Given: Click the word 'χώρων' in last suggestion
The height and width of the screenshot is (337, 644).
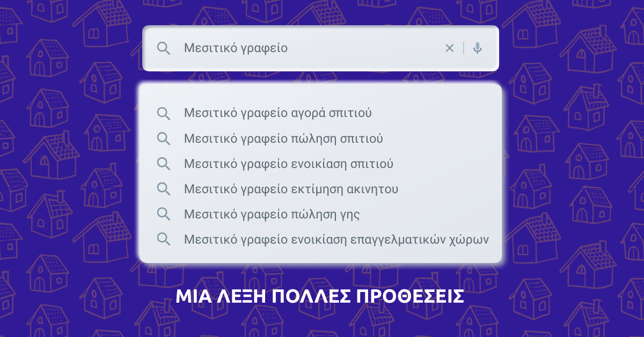Looking at the screenshot, I should [x=470, y=240].
